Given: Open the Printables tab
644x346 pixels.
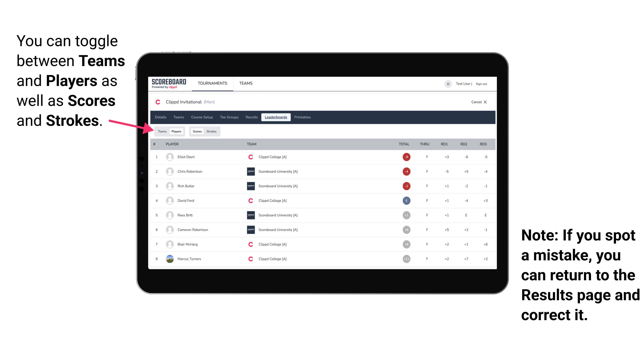Looking at the screenshot, I should pyautogui.click(x=303, y=117).
